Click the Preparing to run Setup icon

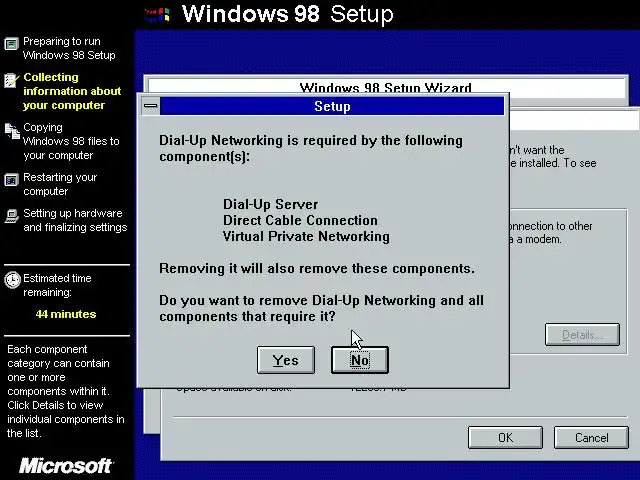pyautogui.click(x=11, y=43)
